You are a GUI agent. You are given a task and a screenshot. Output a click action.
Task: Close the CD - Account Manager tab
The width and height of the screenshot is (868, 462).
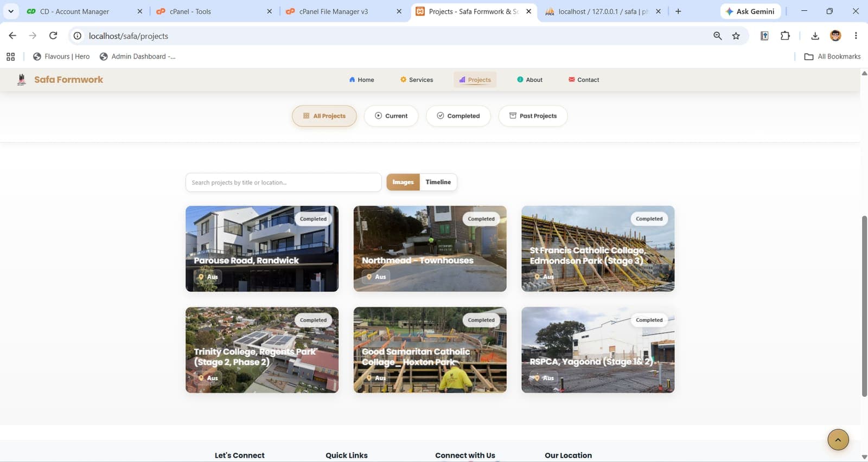pos(140,11)
